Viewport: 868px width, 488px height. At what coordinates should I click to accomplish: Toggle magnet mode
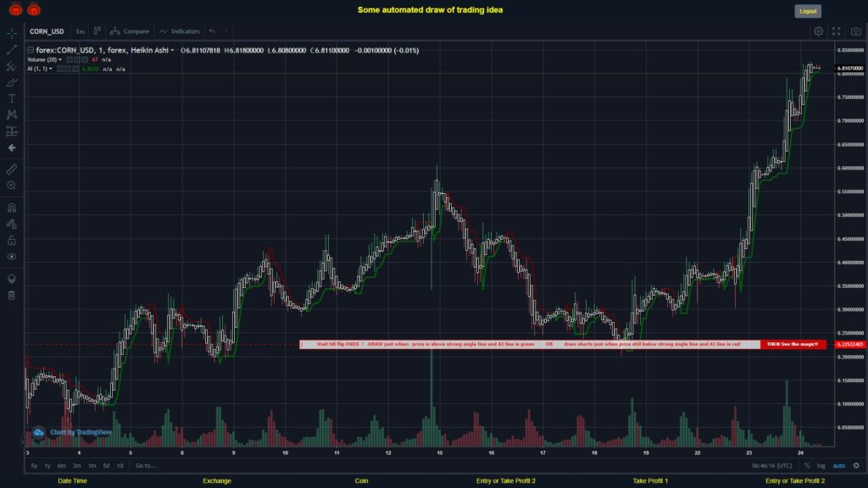(x=12, y=208)
